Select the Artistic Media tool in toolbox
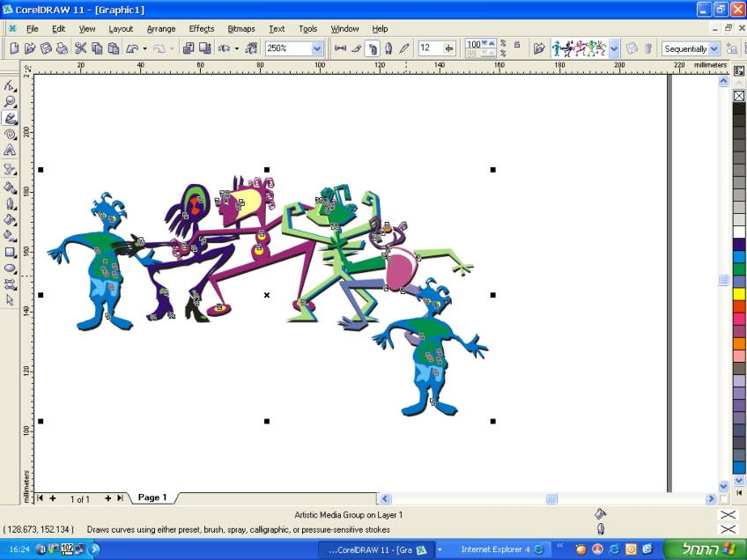Image resolution: width=747 pixels, height=560 pixels. coord(10,118)
